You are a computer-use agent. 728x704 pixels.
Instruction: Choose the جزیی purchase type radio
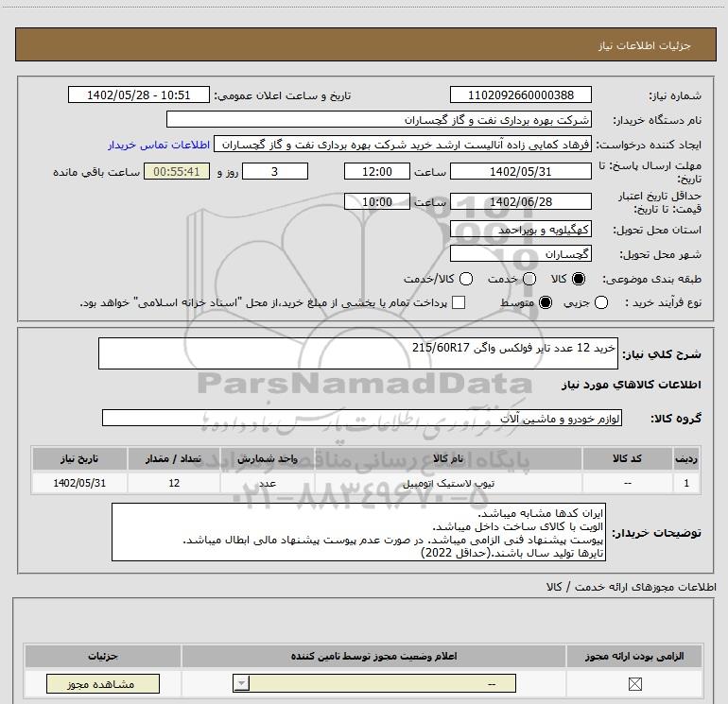click(600, 302)
